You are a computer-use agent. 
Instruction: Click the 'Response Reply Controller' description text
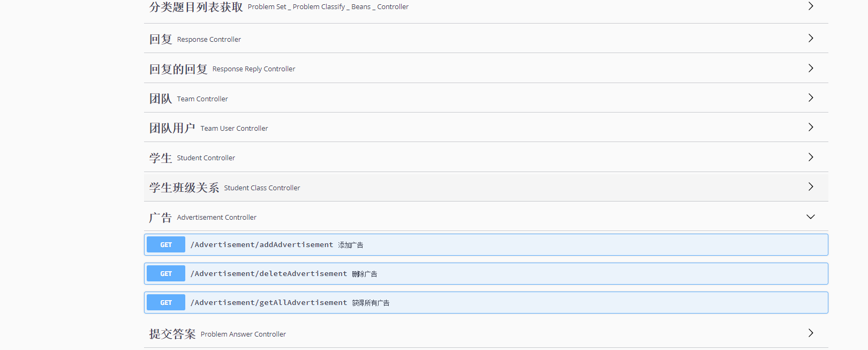point(254,69)
